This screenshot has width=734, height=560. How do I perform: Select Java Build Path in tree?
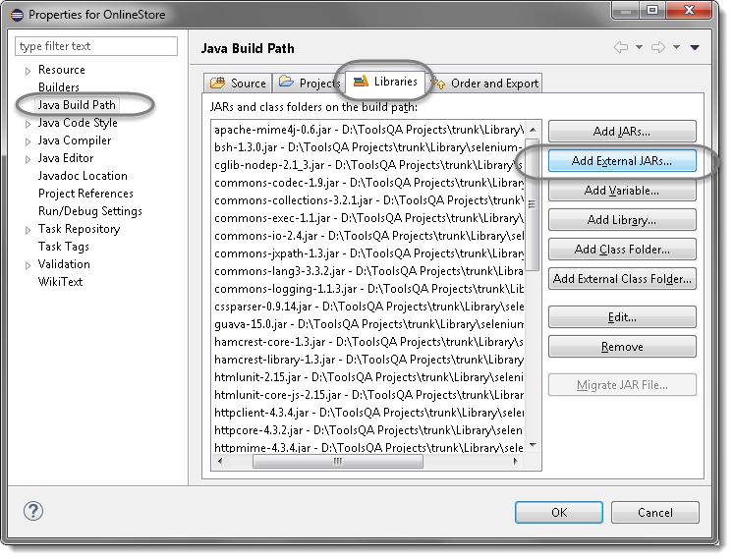pyautogui.click(x=77, y=105)
